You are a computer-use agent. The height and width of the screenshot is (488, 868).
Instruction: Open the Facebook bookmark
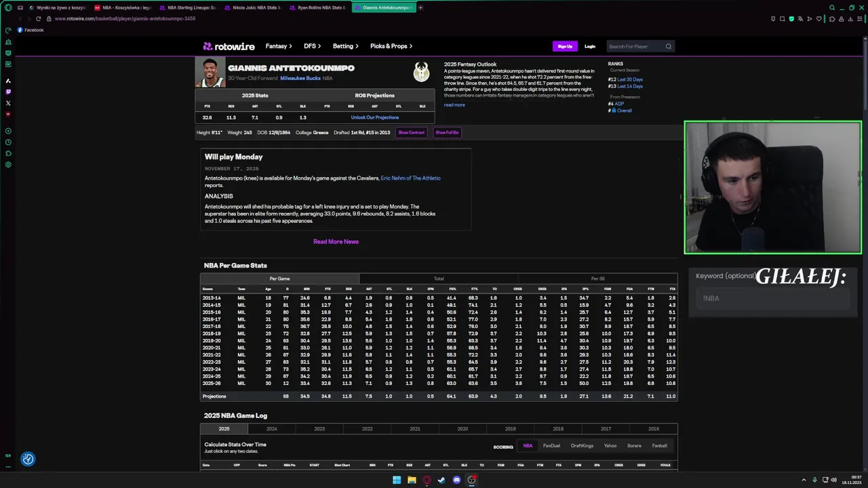point(31,30)
